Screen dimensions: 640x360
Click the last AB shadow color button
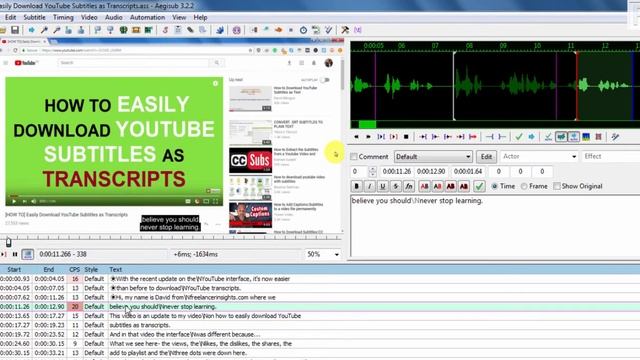click(464, 187)
